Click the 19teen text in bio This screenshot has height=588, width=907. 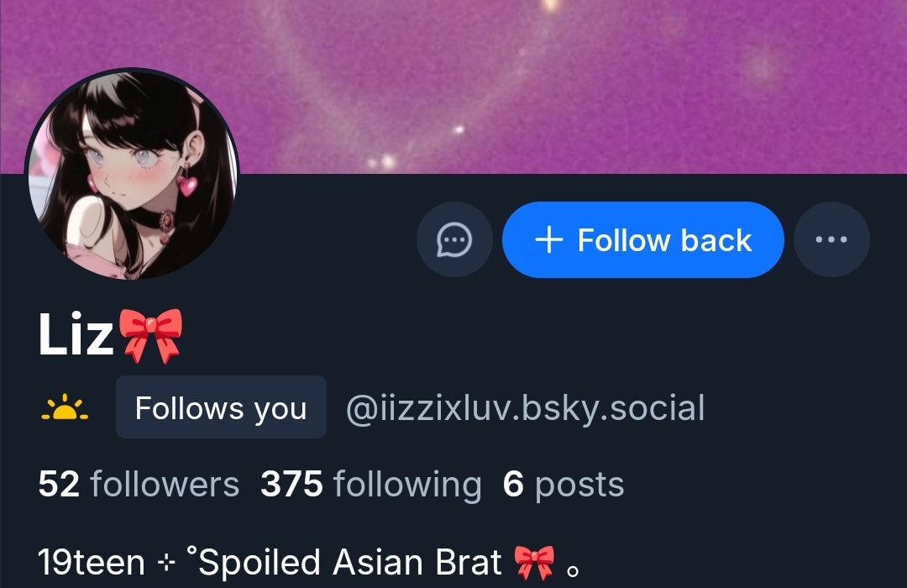pos(92,563)
